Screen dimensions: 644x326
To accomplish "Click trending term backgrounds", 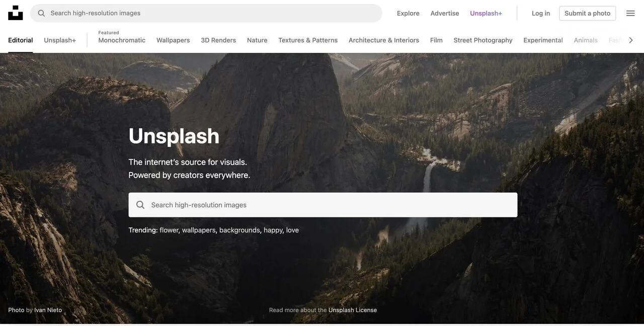I will coord(239,230).
